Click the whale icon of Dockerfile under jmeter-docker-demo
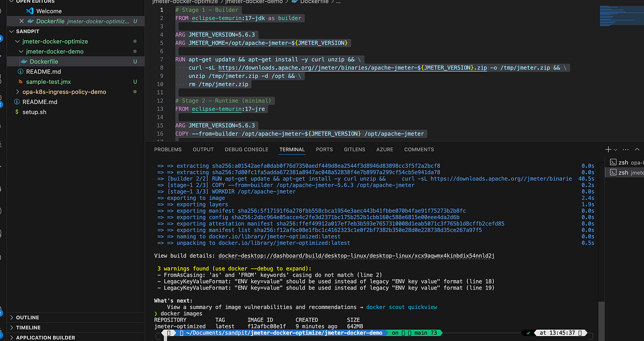 pos(24,62)
